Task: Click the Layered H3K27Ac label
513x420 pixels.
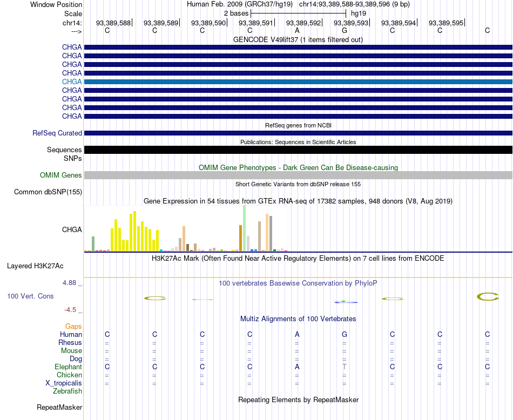Action: click(35, 266)
